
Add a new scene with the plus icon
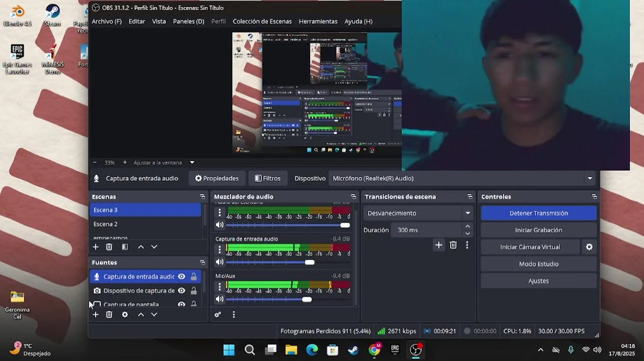click(95, 247)
